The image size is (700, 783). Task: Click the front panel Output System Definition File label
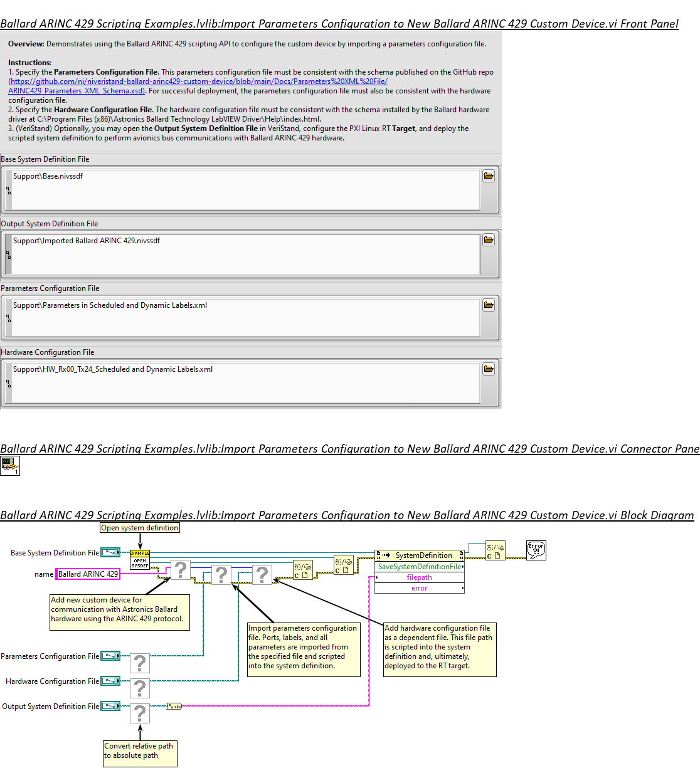50,224
